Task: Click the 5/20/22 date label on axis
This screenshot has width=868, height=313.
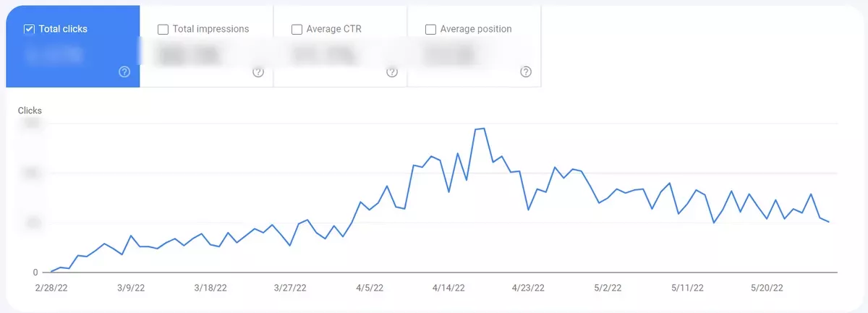Action: [768, 288]
